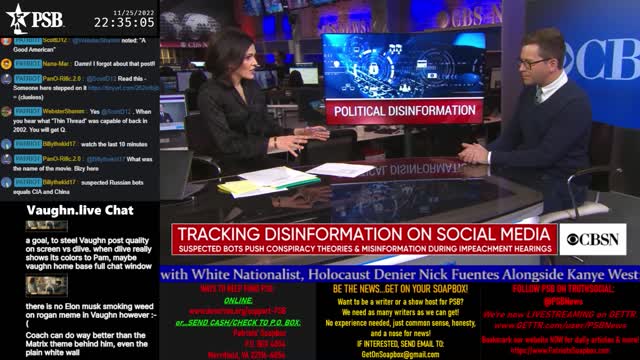Open the tinyurl link in PanO-Rific's message

click(123, 88)
